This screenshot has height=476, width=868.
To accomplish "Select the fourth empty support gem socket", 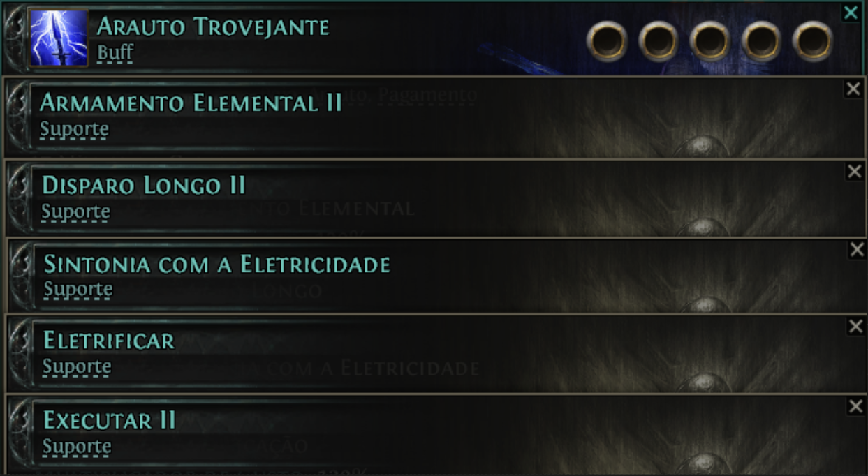I will coord(761,41).
